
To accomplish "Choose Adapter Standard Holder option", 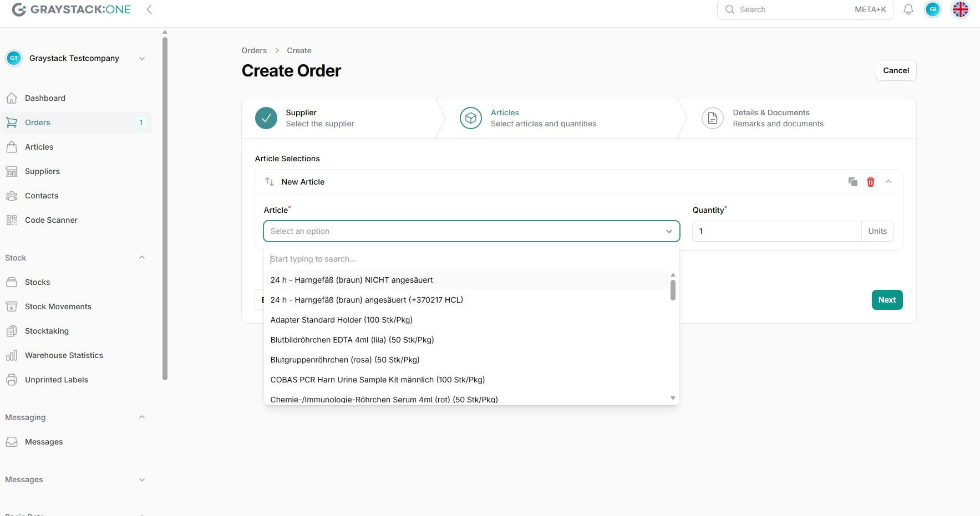I will click(342, 320).
